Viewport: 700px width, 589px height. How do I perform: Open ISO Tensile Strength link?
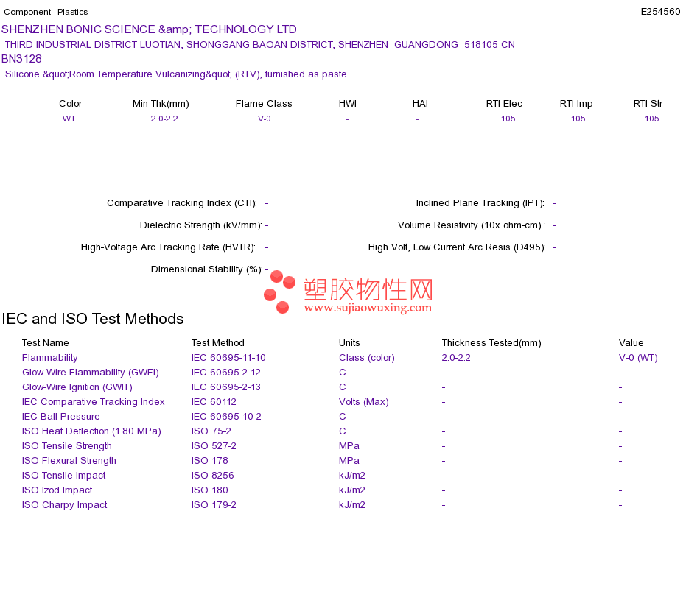67,445
